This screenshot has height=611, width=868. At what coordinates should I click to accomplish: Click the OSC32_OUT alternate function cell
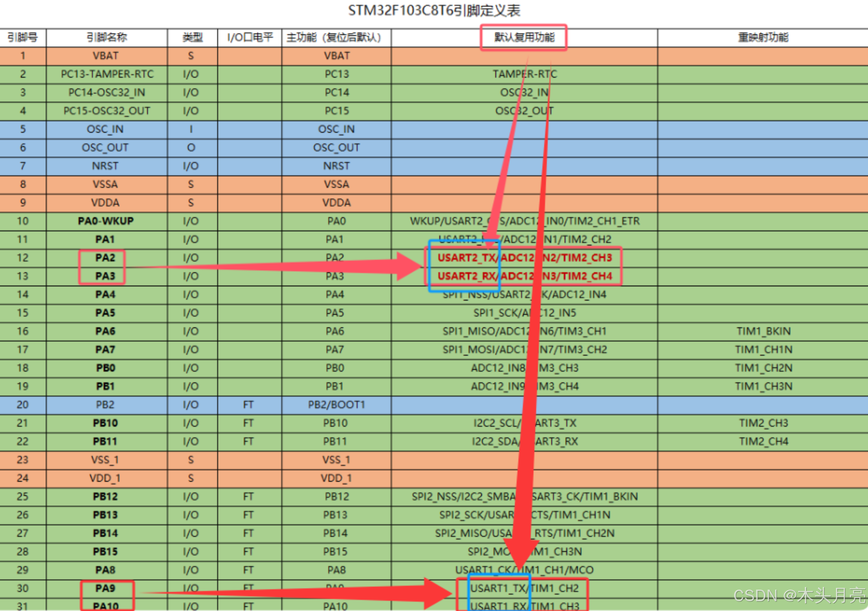[x=524, y=111]
